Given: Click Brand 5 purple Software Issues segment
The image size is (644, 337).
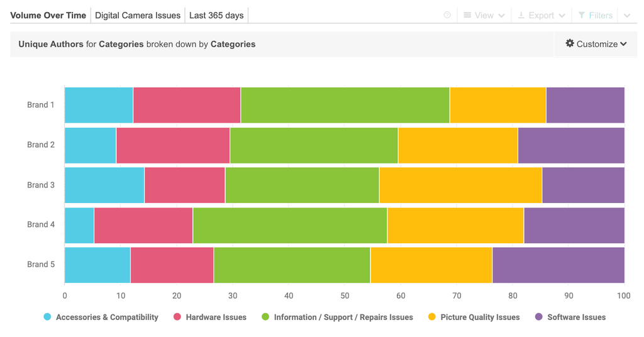Looking at the screenshot, I should [x=558, y=265].
